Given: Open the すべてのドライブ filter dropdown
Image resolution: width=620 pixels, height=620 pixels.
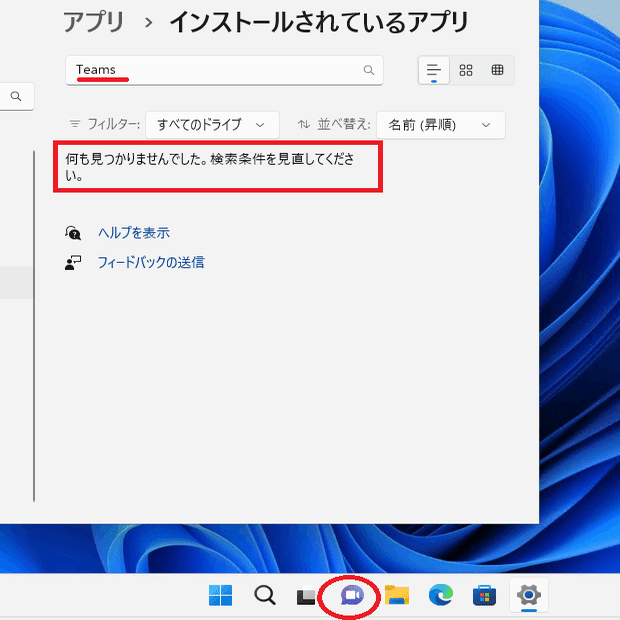Looking at the screenshot, I should point(212,125).
